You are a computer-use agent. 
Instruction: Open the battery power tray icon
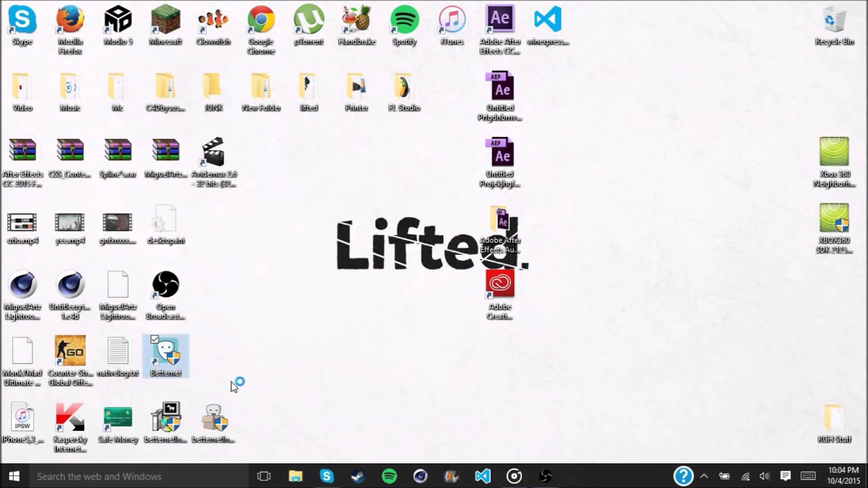point(724,476)
